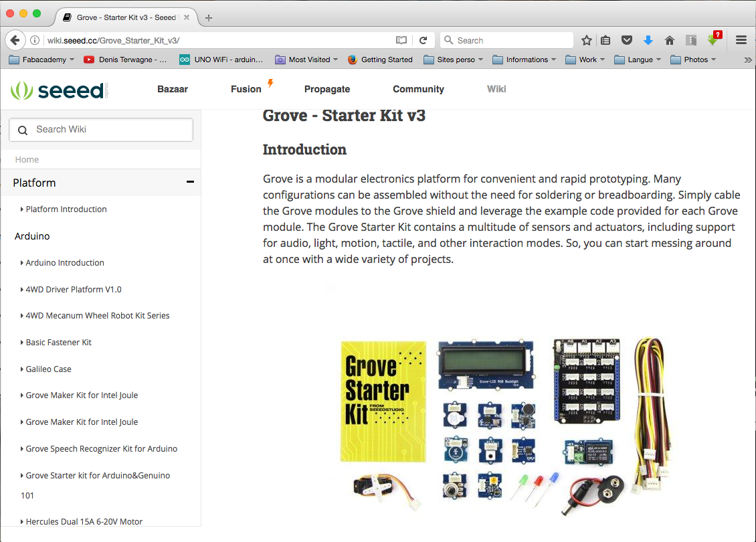Show bookmarks list icon in toolbar

coord(605,41)
